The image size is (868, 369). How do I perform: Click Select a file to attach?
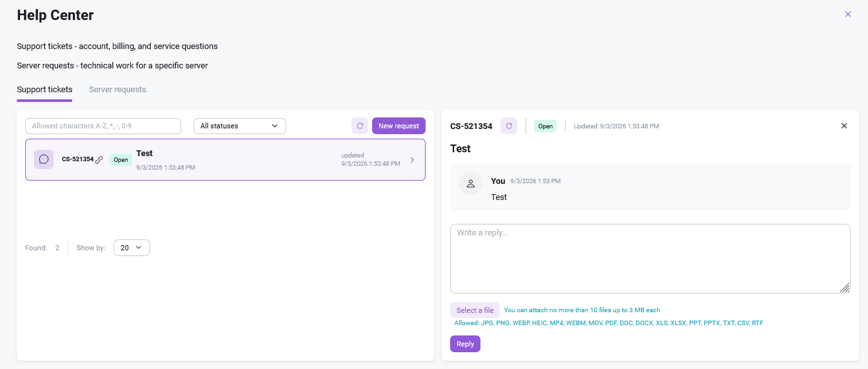point(475,310)
